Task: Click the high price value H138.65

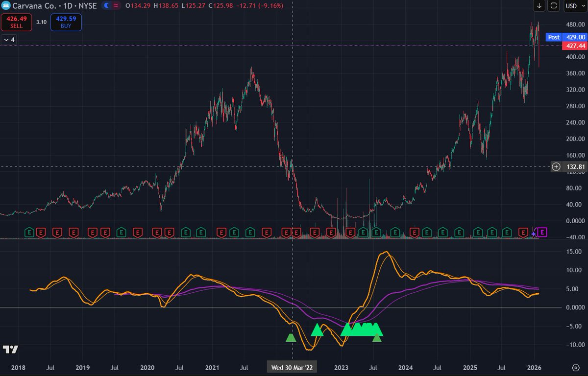Action: [x=165, y=6]
